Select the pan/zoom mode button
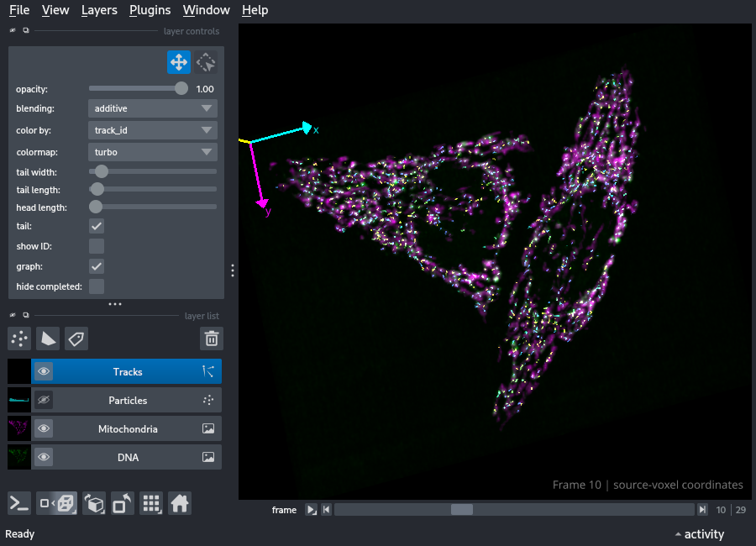 [x=179, y=62]
